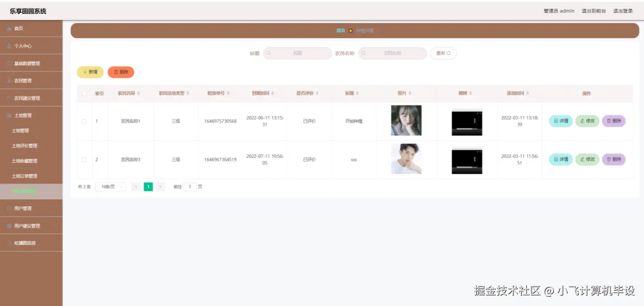644x306 pixels.
Task: Tick the checkbox for row 农民名称3
Action: click(x=84, y=159)
